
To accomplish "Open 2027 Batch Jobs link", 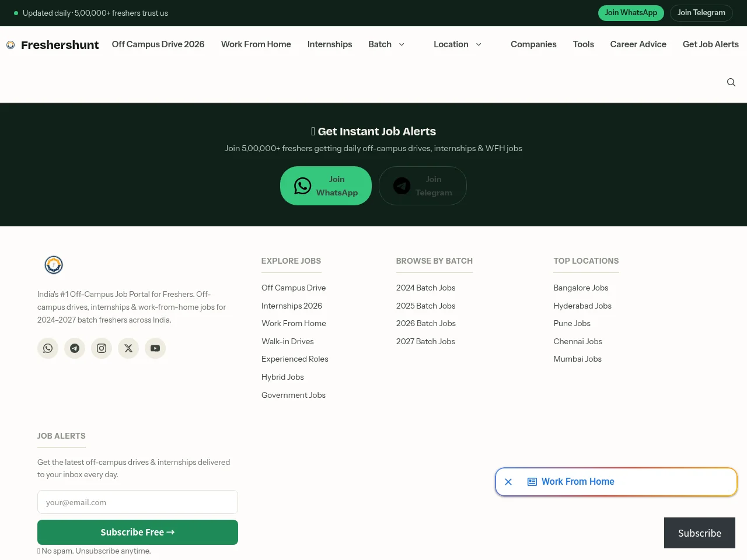I will pyautogui.click(x=425, y=341).
